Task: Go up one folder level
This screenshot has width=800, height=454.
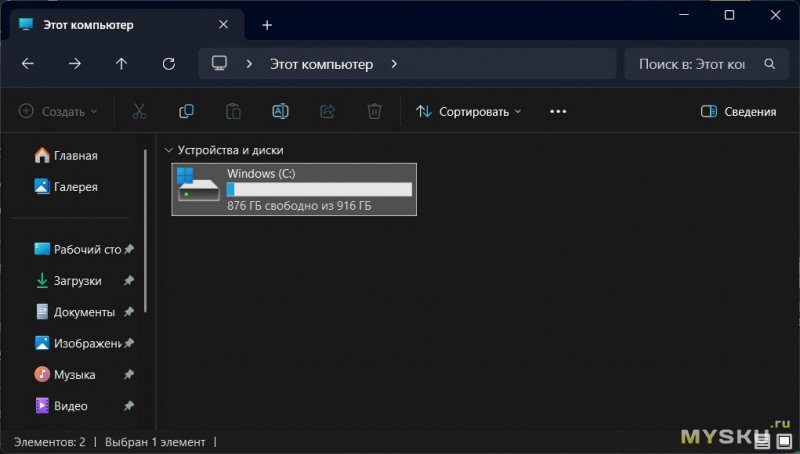Action: tap(122, 64)
